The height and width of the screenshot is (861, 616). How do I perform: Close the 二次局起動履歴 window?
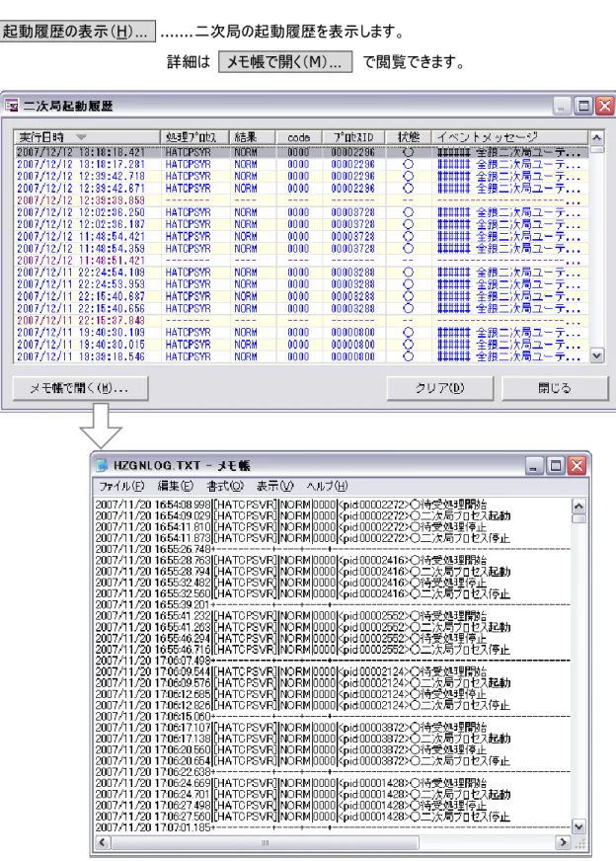point(605,106)
